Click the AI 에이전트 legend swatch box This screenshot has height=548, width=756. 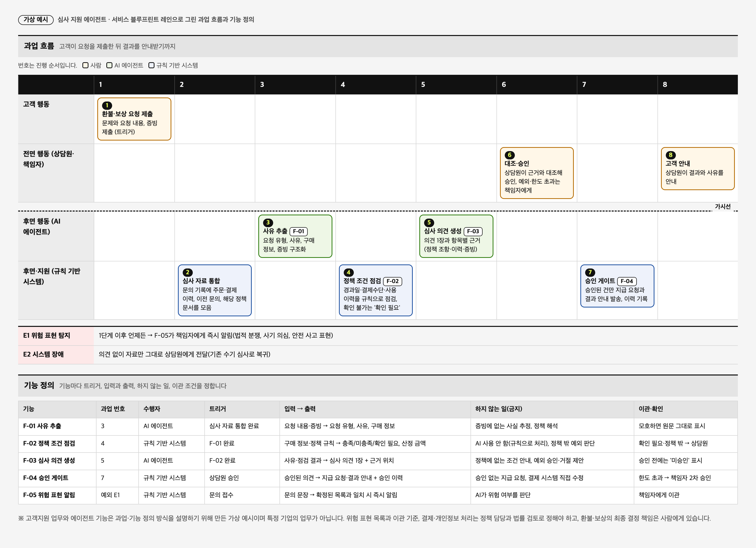pyautogui.click(x=109, y=65)
